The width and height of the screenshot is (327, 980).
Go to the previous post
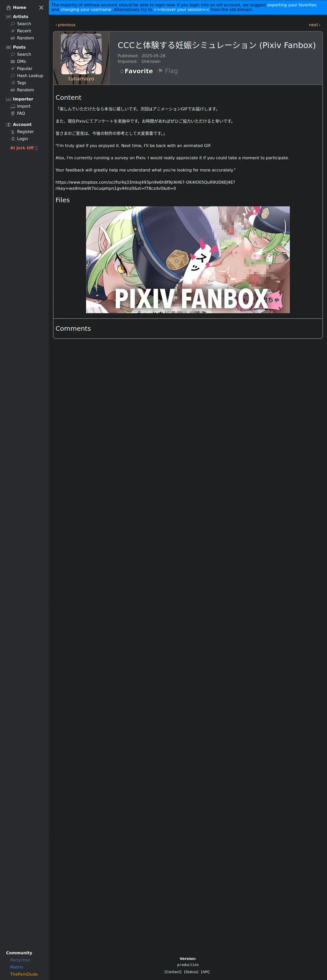(x=65, y=25)
